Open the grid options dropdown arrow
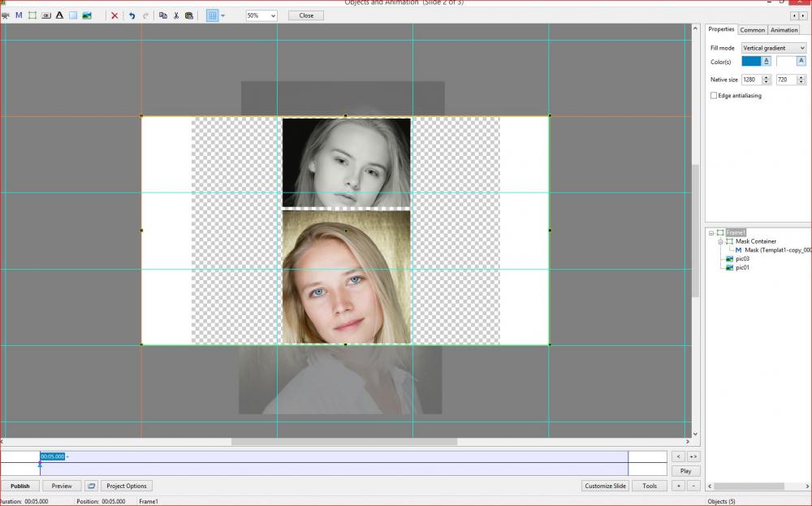812x506 pixels. tap(223, 15)
